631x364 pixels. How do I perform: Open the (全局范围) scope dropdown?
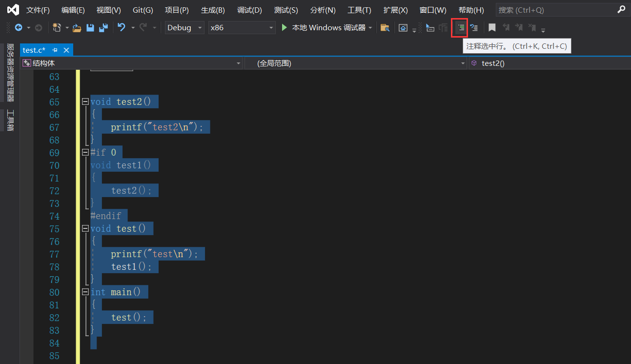355,63
